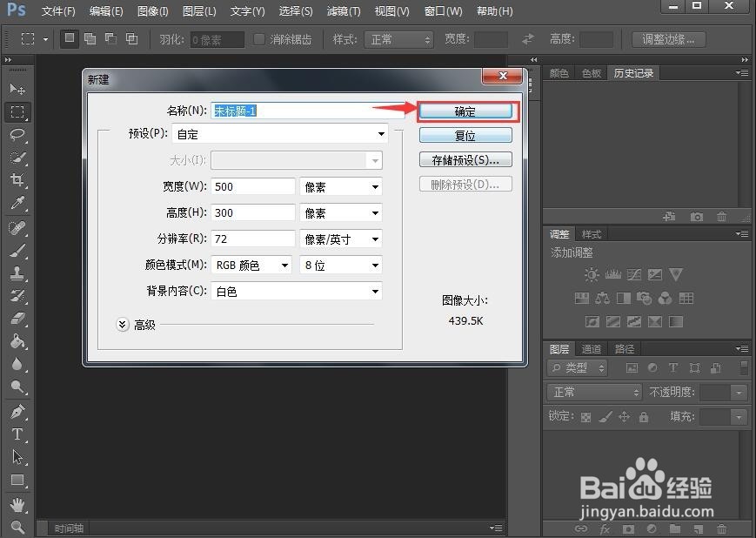Image resolution: width=756 pixels, height=538 pixels.
Task: Select the Rectangle shape tool
Action: pyautogui.click(x=17, y=480)
